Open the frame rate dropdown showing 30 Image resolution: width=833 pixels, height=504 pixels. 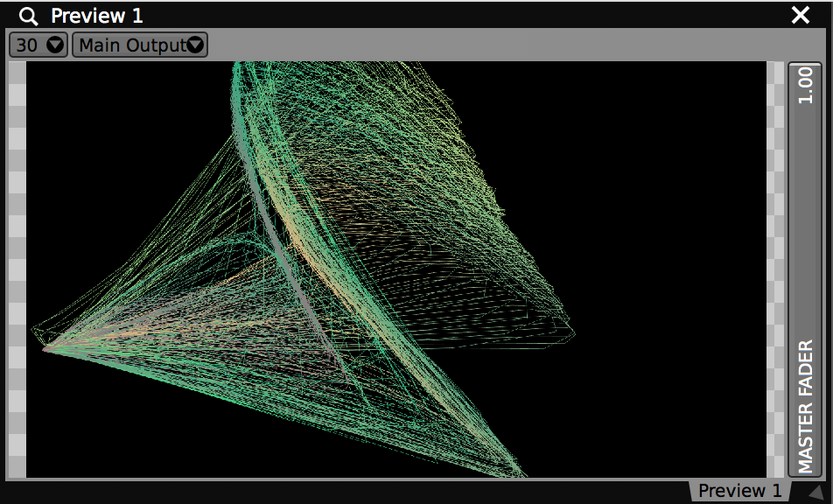(37, 45)
